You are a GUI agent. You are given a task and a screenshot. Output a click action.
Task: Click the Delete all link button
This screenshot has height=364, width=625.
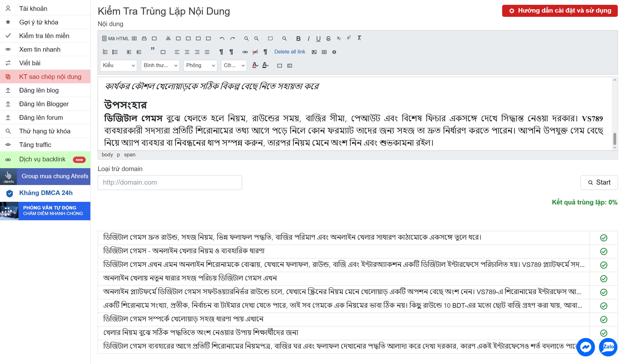point(290,52)
